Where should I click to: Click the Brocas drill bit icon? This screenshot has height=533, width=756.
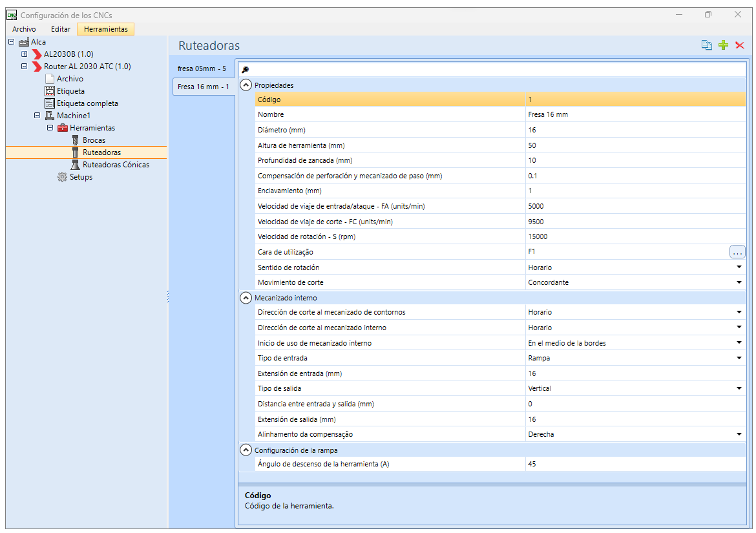[75, 140]
